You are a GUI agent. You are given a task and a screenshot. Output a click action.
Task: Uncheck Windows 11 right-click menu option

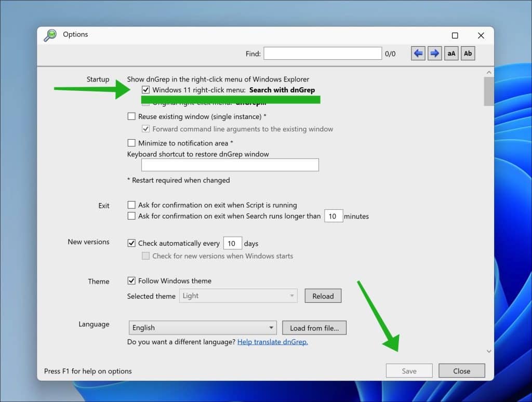pyautogui.click(x=145, y=90)
